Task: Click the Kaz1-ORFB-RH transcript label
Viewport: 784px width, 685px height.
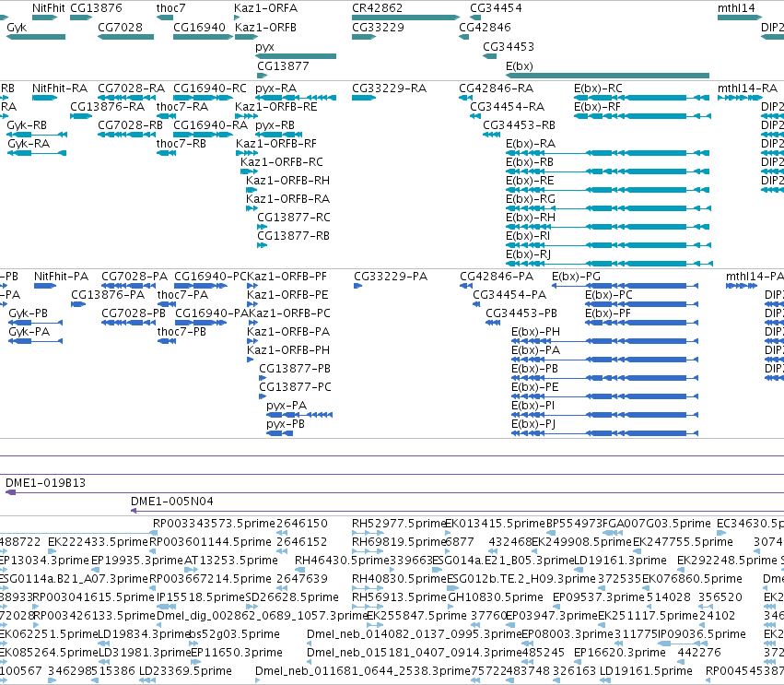Action: pos(287,181)
